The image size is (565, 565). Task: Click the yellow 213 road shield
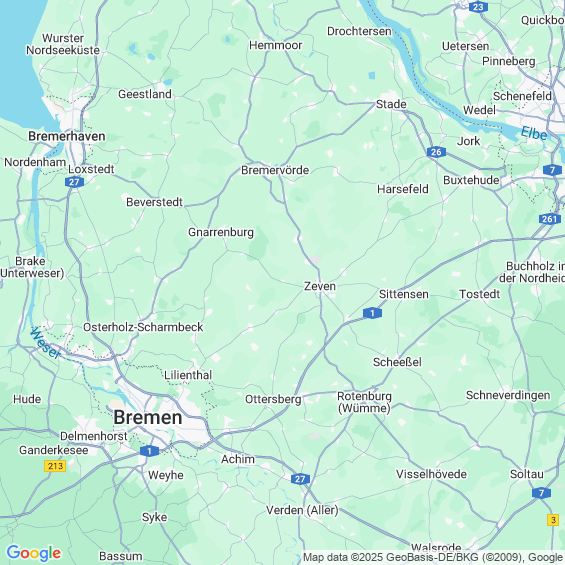[55, 466]
